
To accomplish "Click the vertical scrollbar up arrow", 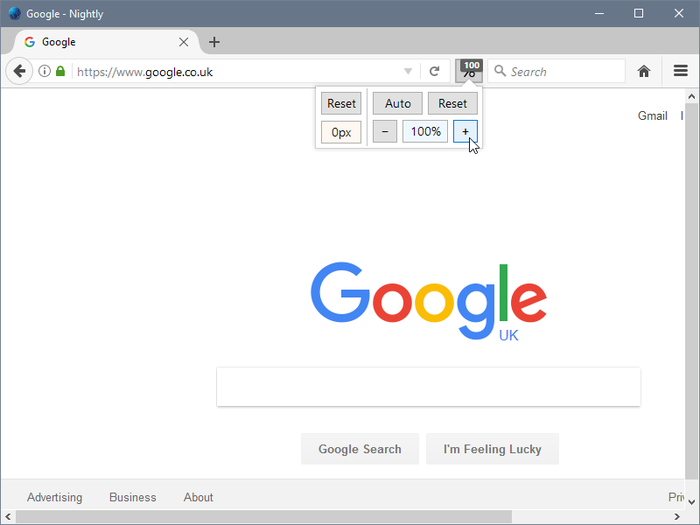I will tap(692, 96).
